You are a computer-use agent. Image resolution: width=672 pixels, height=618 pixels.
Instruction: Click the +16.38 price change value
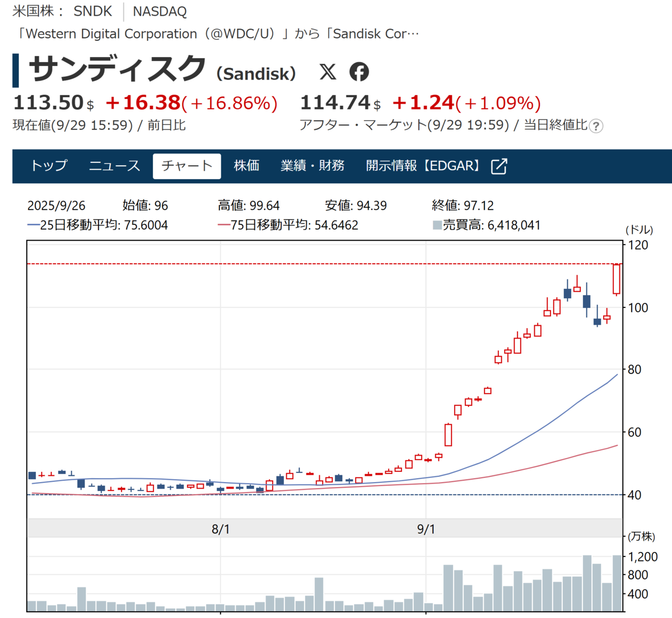tap(143, 103)
